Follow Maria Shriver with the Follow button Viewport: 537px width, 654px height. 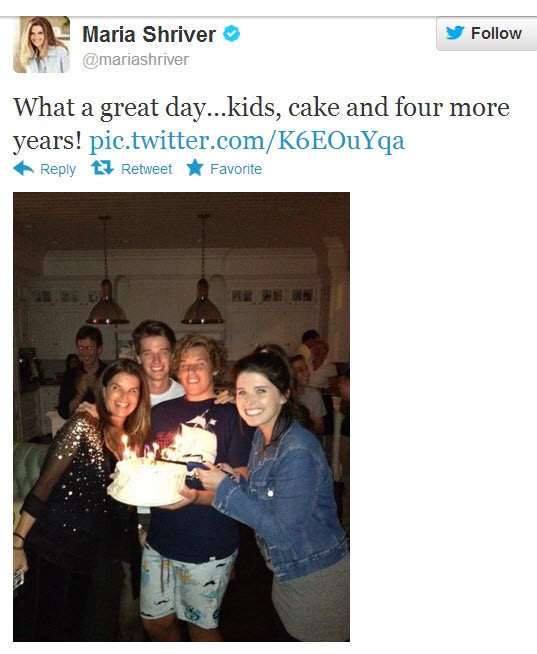point(487,33)
